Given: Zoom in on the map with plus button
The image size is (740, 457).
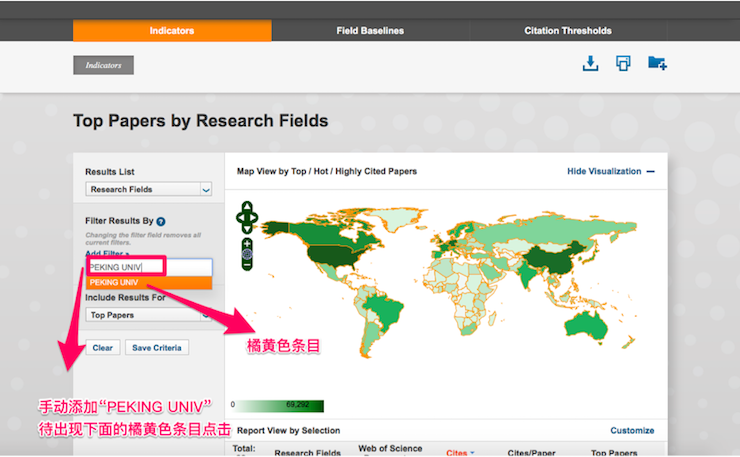Looking at the screenshot, I should pos(247,242).
